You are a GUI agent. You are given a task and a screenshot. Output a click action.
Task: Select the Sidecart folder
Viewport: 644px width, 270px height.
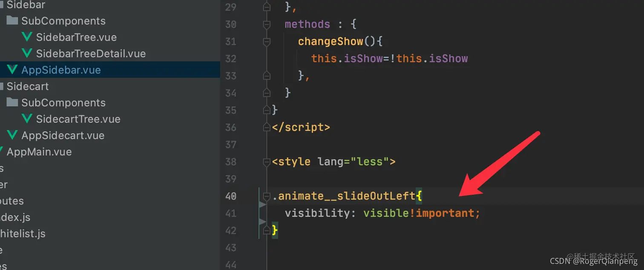(27, 86)
